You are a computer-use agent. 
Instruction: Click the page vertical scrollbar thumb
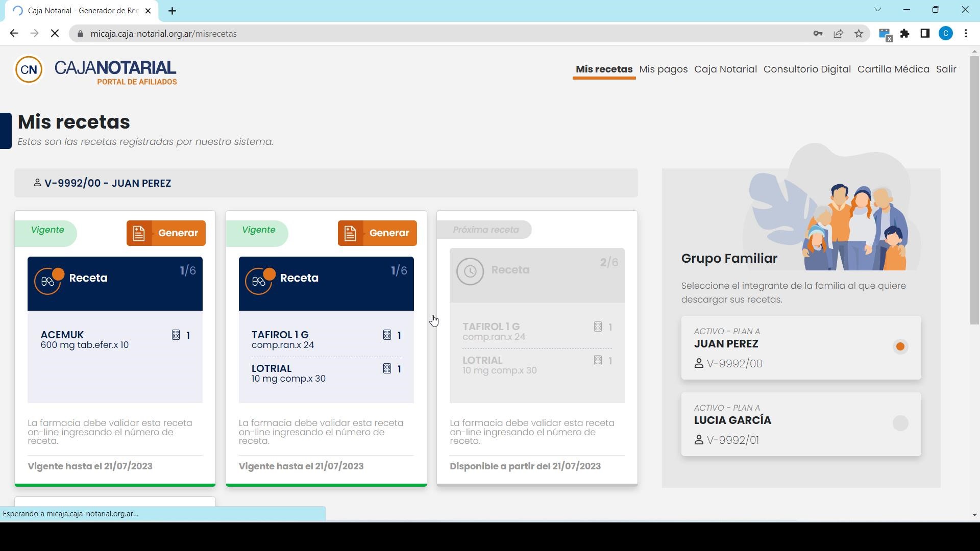click(x=974, y=190)
